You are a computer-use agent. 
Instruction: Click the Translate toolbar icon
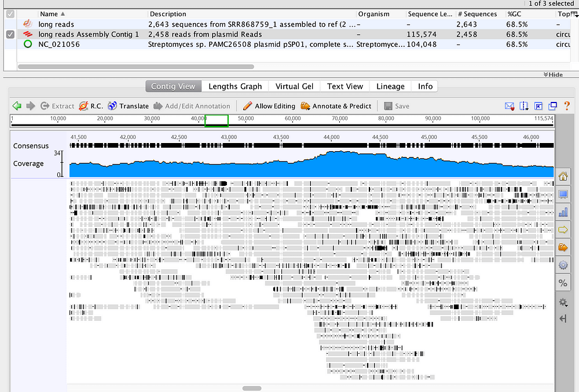112,106
